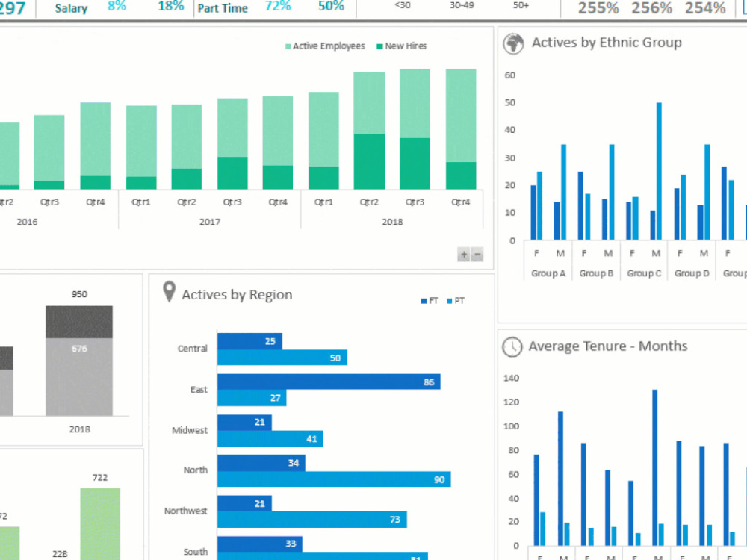
Task: Click the North FT bar labeled 34
Action: [261, 462]
